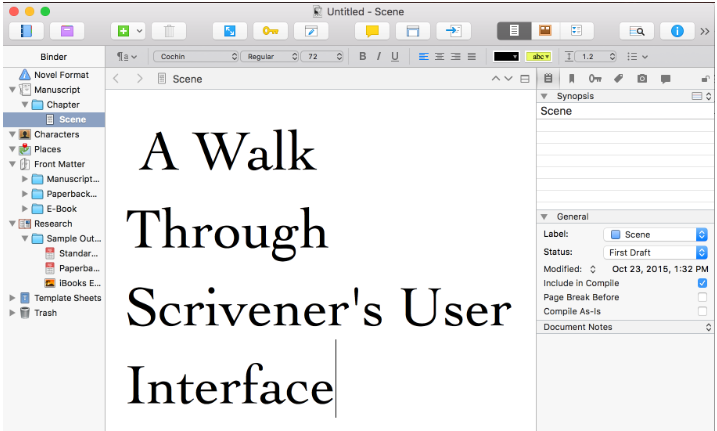The image size is (717, 431).
Task: Open the 1.2 line spacing dropdown
Action: (x=595, y=56)
